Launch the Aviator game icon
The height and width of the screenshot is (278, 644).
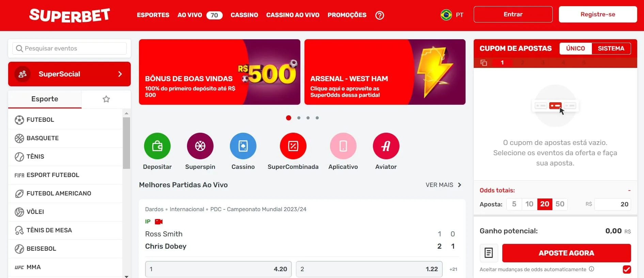coord(386,146)
